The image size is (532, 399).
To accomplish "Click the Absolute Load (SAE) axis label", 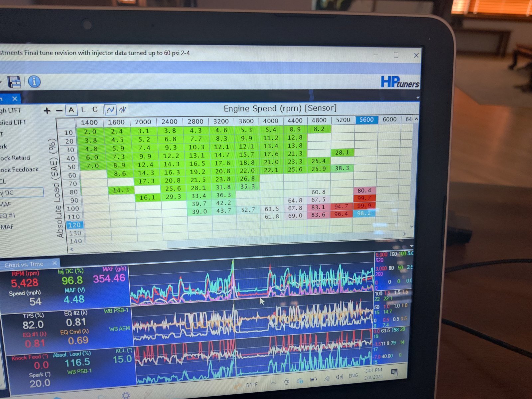I will coord(57,188).
